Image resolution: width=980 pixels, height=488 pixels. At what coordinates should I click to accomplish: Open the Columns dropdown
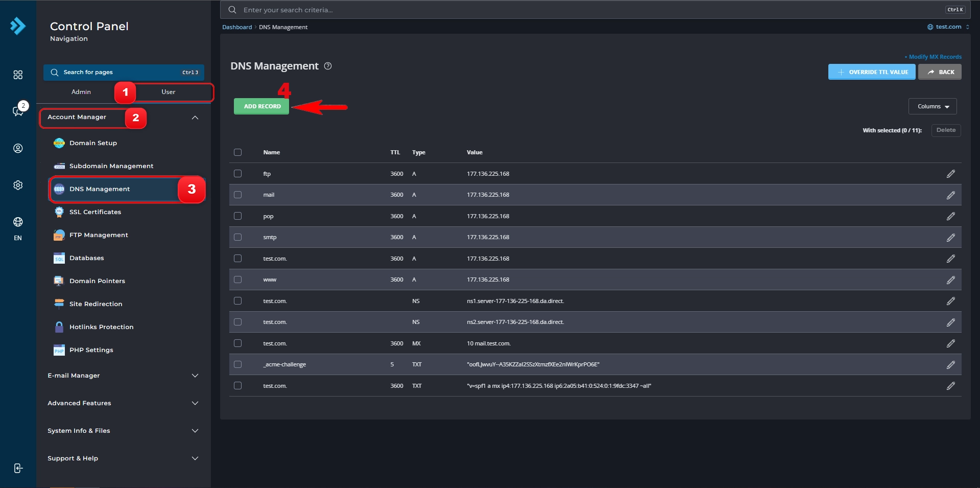[x=933, y=106]
